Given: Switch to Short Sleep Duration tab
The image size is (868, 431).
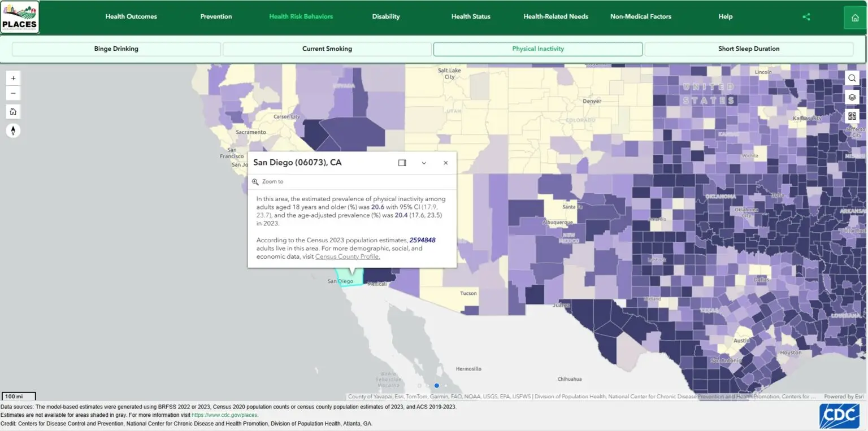Looking at the screenshot, I should [748, 49].
